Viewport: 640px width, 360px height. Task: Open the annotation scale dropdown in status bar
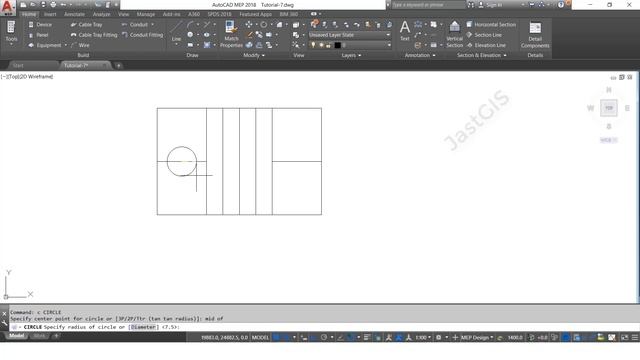[x=423, y=337]
